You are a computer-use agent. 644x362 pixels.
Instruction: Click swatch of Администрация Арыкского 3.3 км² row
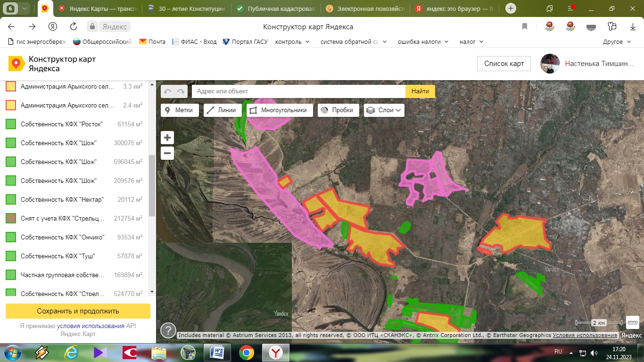[11, 86]
